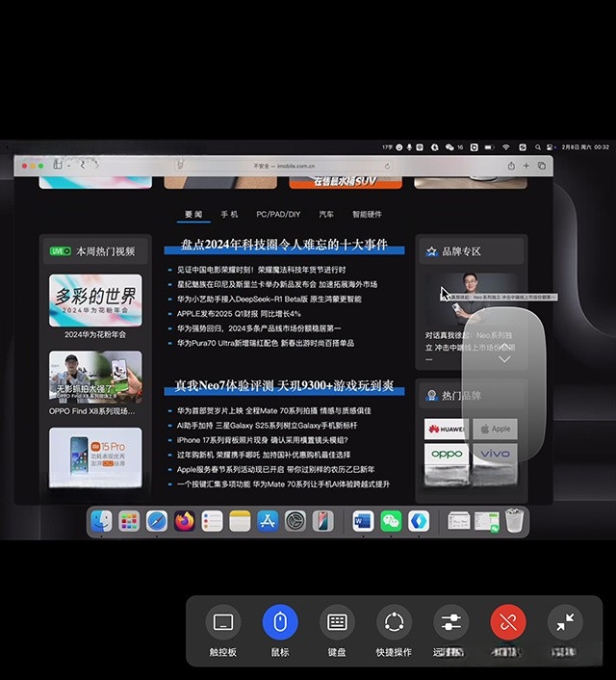Open 三星Galaxy S25系列 AI article
The width and height of the screenshot is (616, 680).
[267, 426]
